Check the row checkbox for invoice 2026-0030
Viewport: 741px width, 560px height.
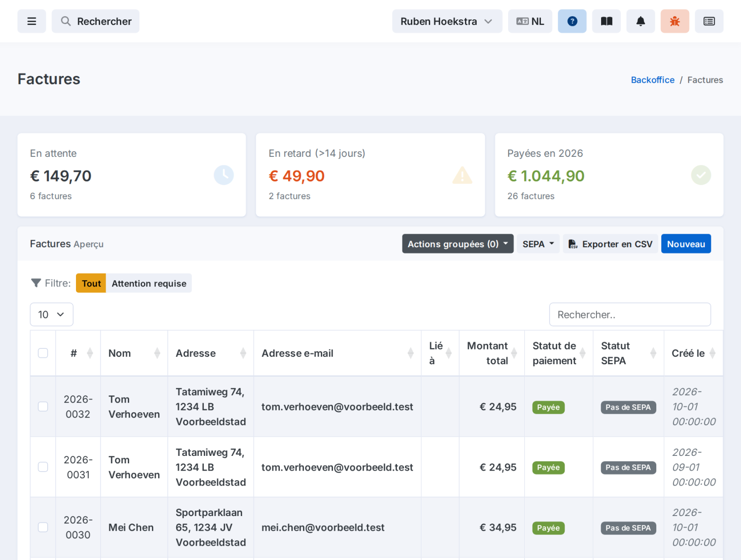[x=43, y=527]
